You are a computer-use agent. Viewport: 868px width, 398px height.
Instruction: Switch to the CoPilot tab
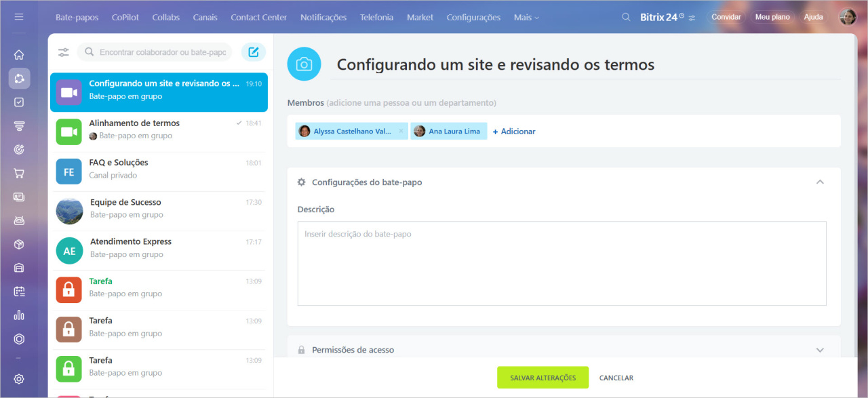point(125,17)
